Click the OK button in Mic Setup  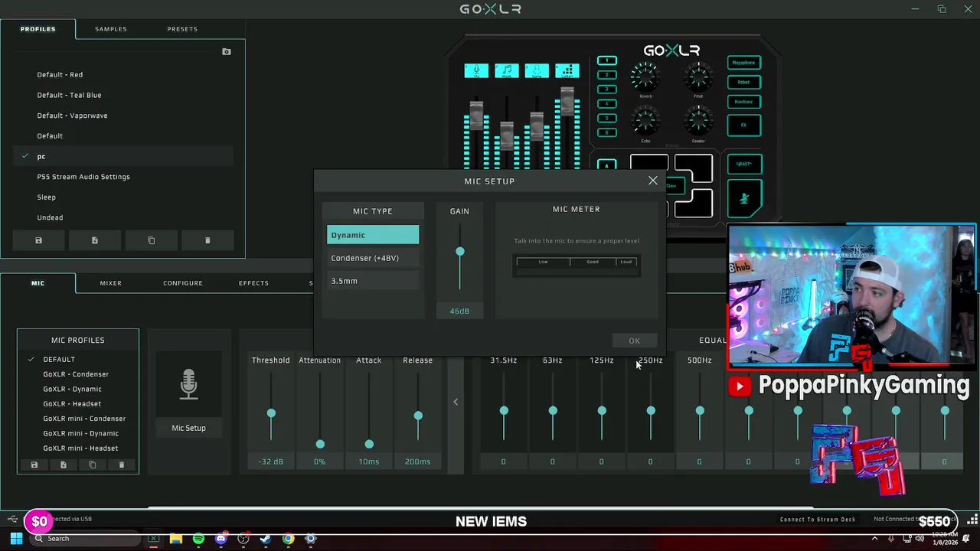pos(635,341)
